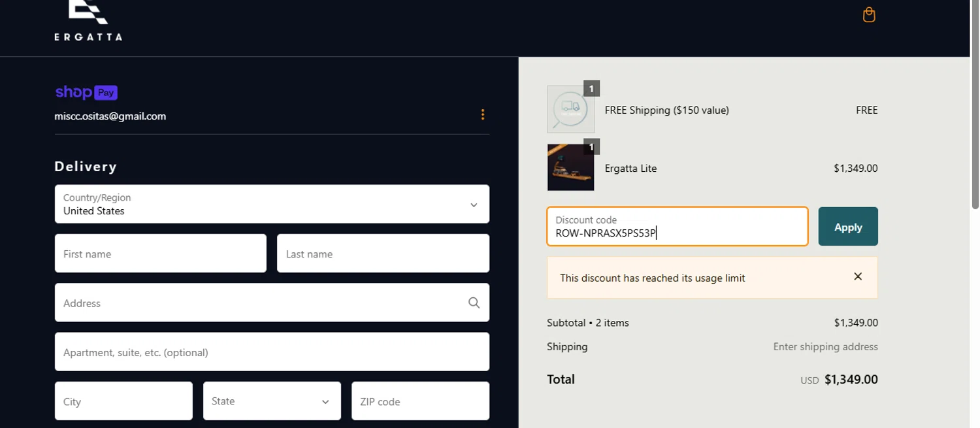980x428 pixels.
Task: Select the Ergatta Lite product thumbnail
Action: click(570, 167)
